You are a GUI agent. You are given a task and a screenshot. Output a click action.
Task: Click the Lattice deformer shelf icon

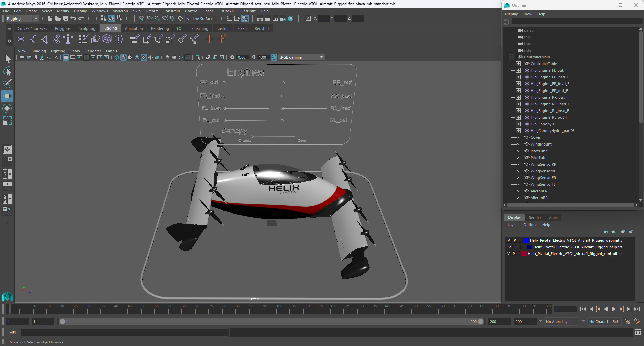click(107, 39)
